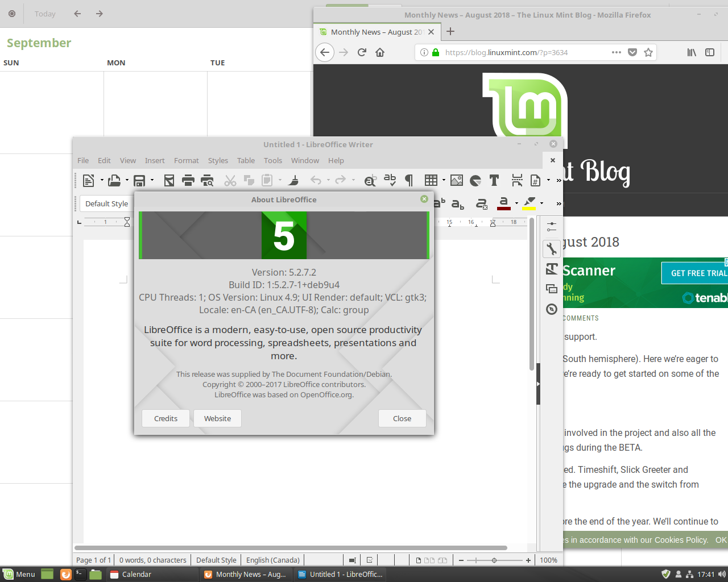
Task: Click Today button in Calendar window
Action: pos(45,14)
